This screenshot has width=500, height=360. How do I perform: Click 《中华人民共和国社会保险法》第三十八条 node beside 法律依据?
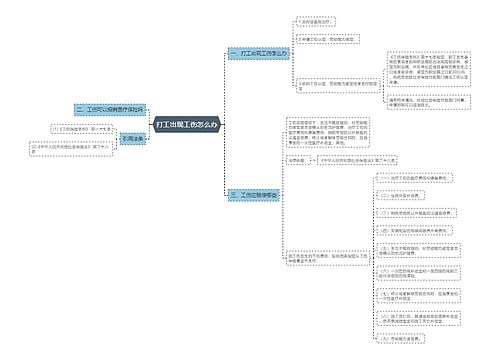357,160
